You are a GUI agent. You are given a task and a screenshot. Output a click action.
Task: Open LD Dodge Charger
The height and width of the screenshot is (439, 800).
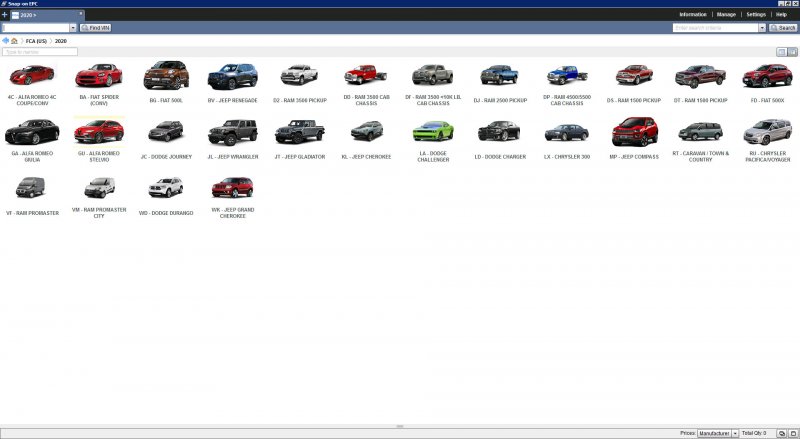(500, 138)
